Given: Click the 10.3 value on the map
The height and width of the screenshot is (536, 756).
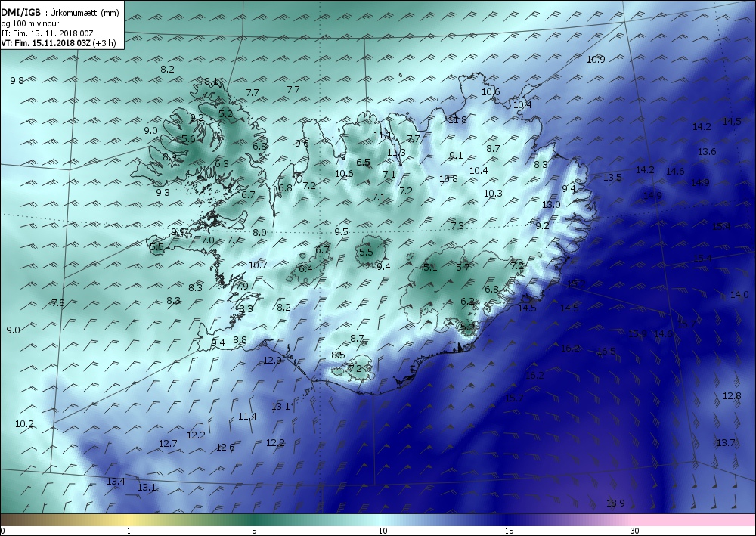Looking at the screenshot, I should (x=493, y=194).
